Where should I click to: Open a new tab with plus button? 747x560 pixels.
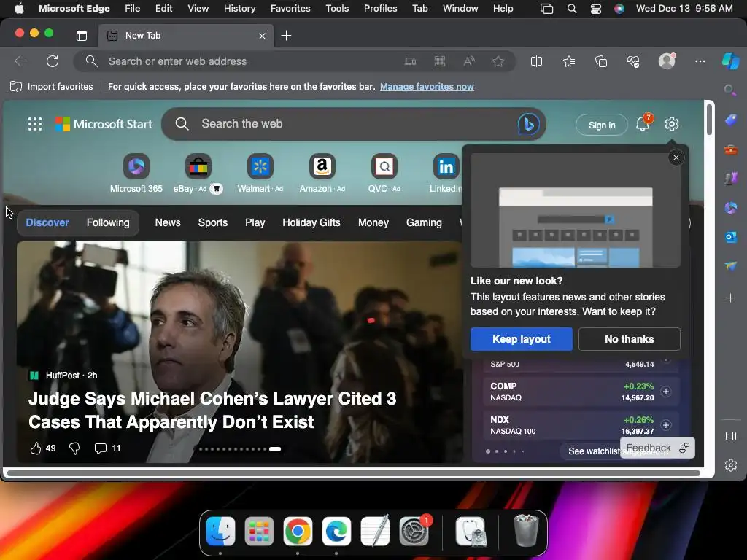[x=286, y=36]
